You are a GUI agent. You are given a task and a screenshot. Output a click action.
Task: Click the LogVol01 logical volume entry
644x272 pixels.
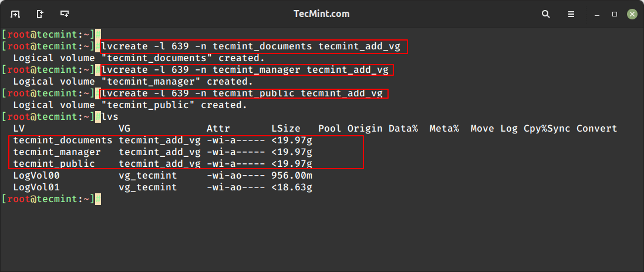tap(36, 187)
